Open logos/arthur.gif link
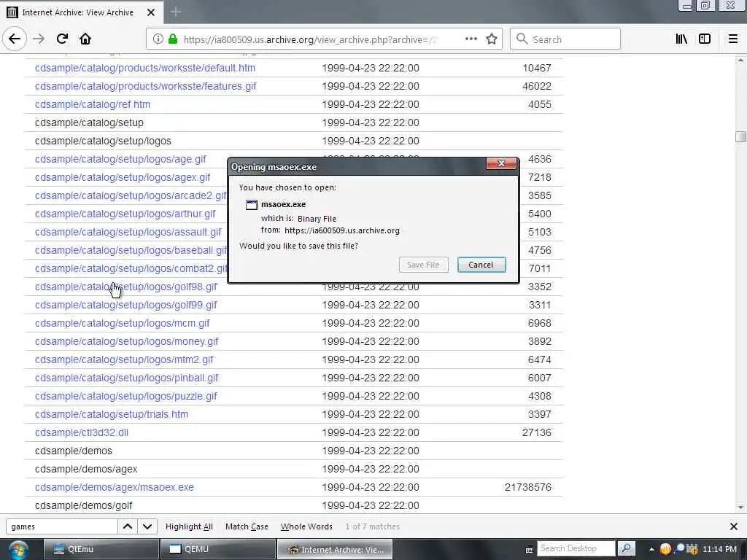 click(x=125, y=214)
